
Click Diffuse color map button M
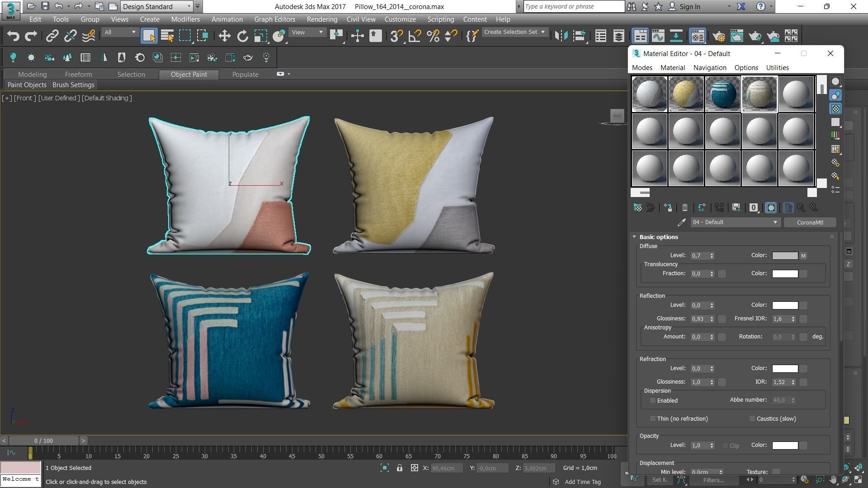pos(803,256)
